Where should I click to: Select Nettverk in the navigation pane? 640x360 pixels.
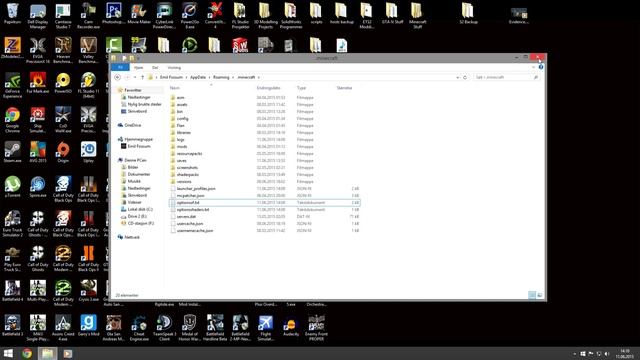click(x=132, y=237)
